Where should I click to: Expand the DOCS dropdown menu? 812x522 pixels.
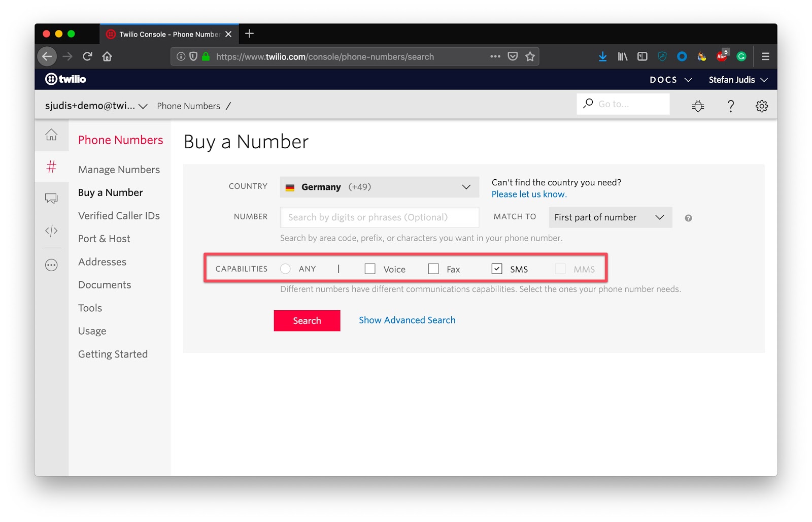coord(670,80)
